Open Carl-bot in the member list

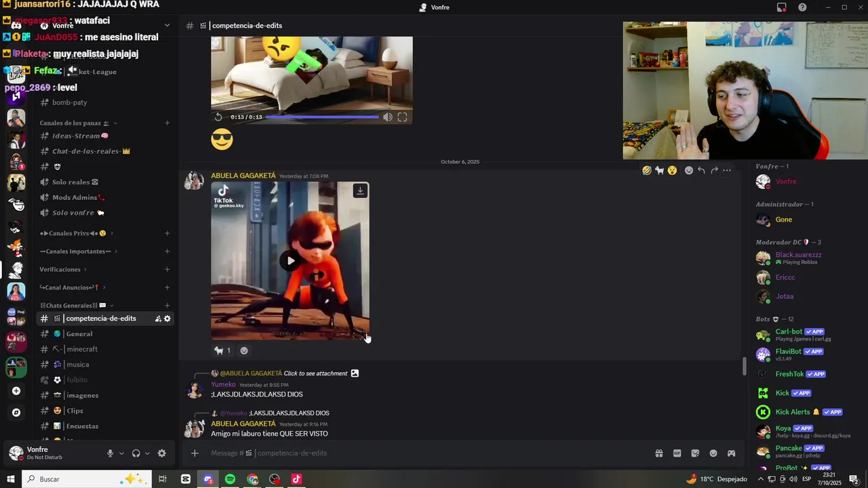(808, 335)
